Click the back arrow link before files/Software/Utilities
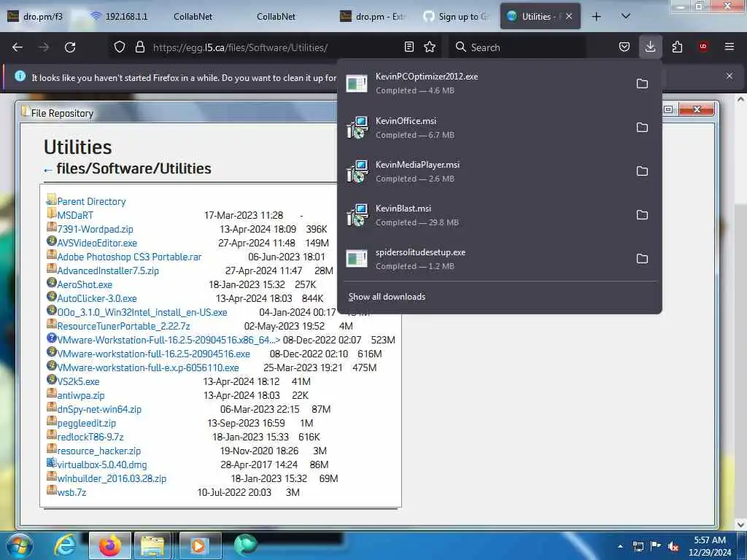The width and height of the screenshot is (747, 560). pos(47,170)
